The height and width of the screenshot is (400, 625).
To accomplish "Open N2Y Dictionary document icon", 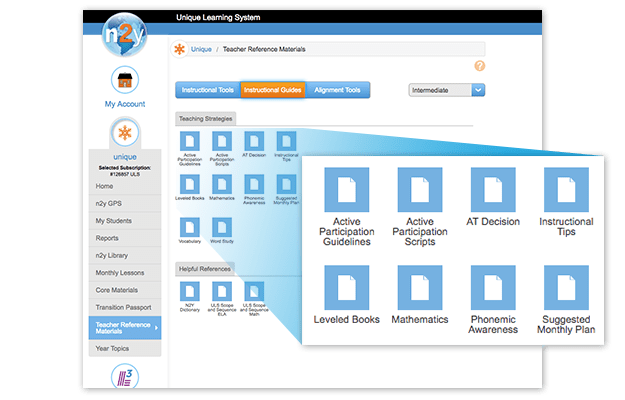I will 190,292.
